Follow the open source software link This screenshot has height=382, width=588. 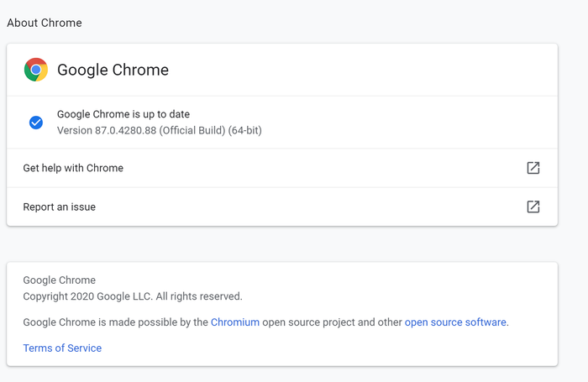click(455, 322)
